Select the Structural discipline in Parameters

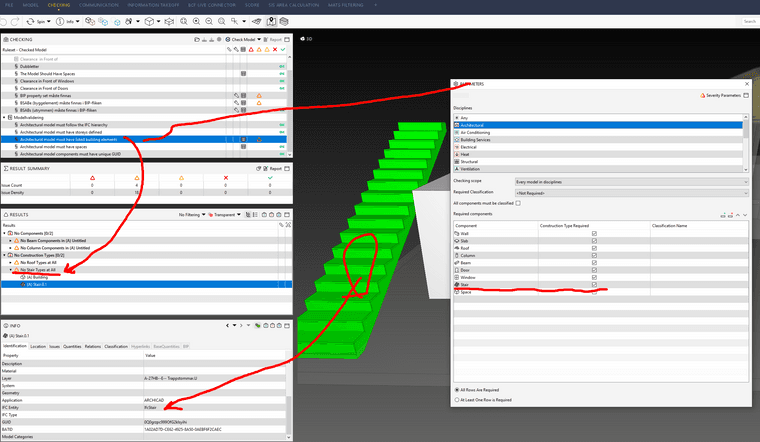[x=598, y=162]
